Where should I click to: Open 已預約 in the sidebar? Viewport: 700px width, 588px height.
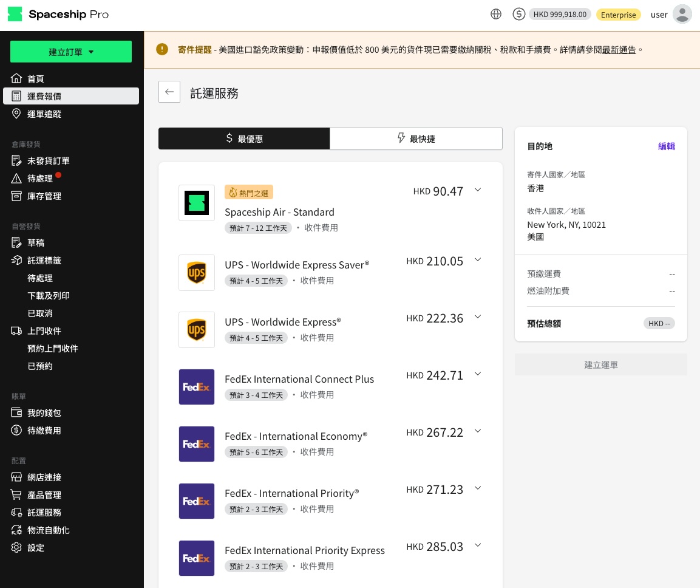pos(40,366)
